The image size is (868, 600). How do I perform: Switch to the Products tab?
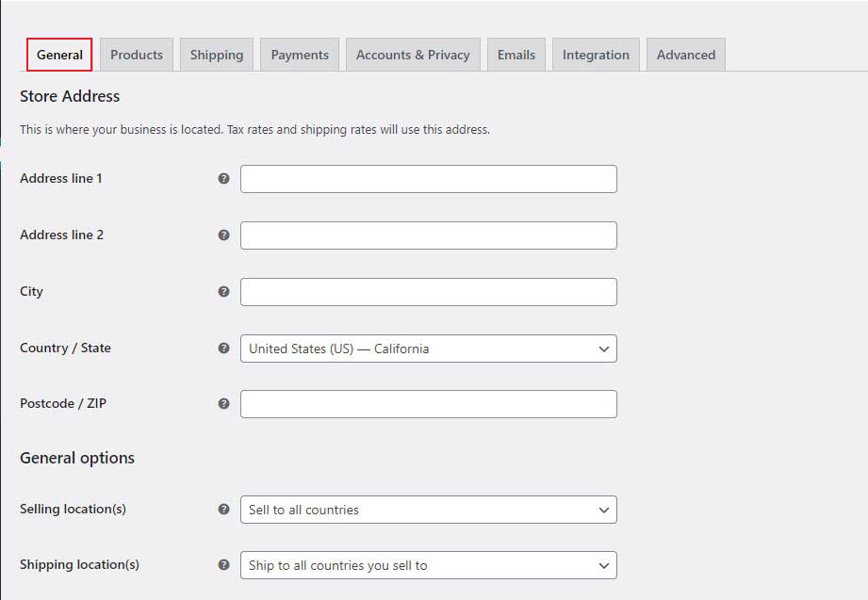pyautogui.click(x=137, y=55)
